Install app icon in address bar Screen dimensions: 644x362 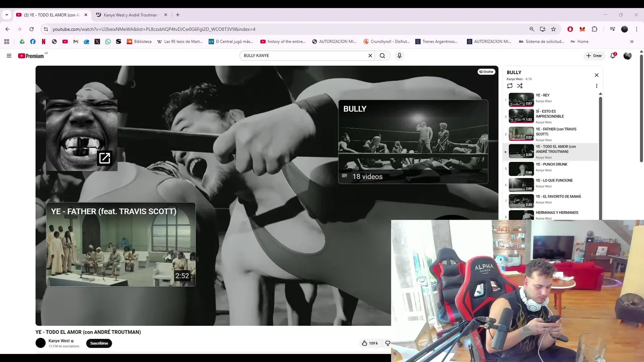click(542, 29)
